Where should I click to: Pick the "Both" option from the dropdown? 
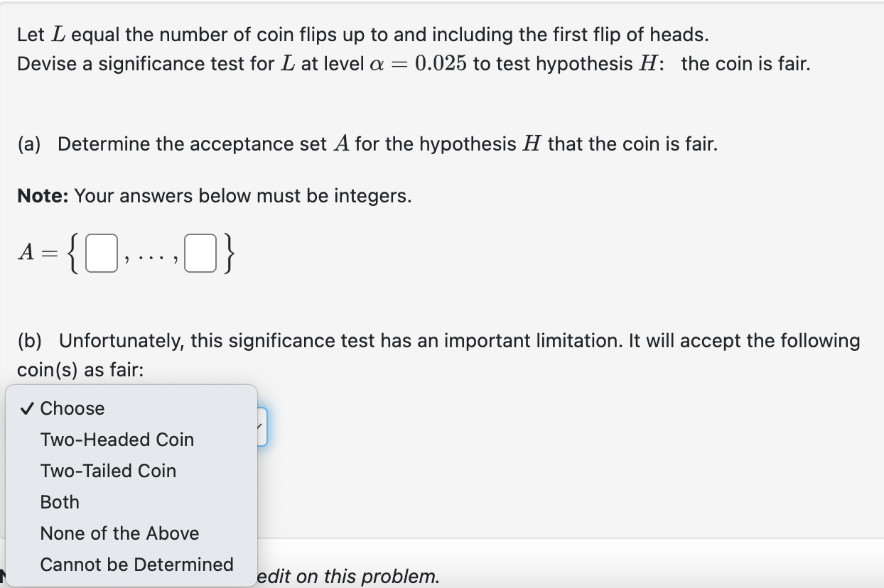coord(59,501)
